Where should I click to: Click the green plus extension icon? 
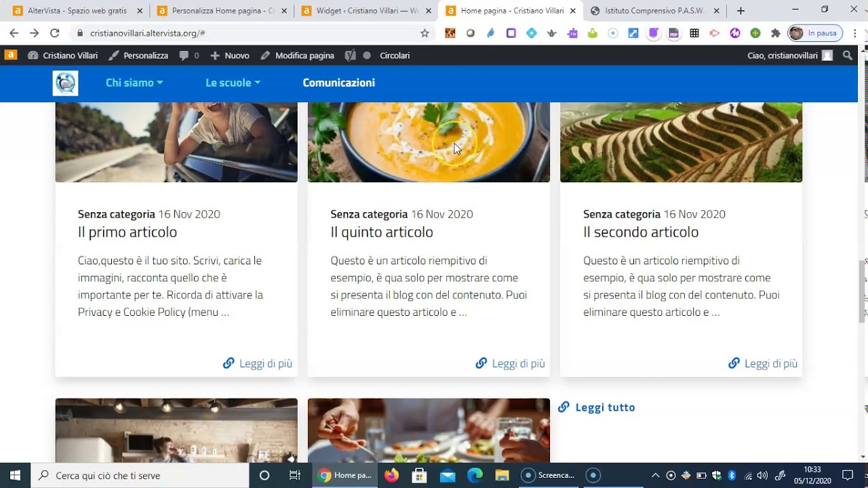click(x=755, y=33)
